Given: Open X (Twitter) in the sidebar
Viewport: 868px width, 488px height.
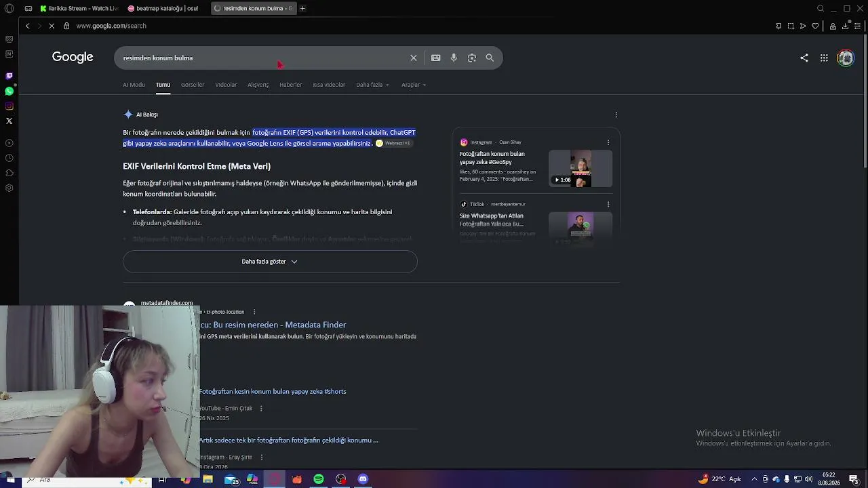Looking at the screenshot, I should click(9, 121).
